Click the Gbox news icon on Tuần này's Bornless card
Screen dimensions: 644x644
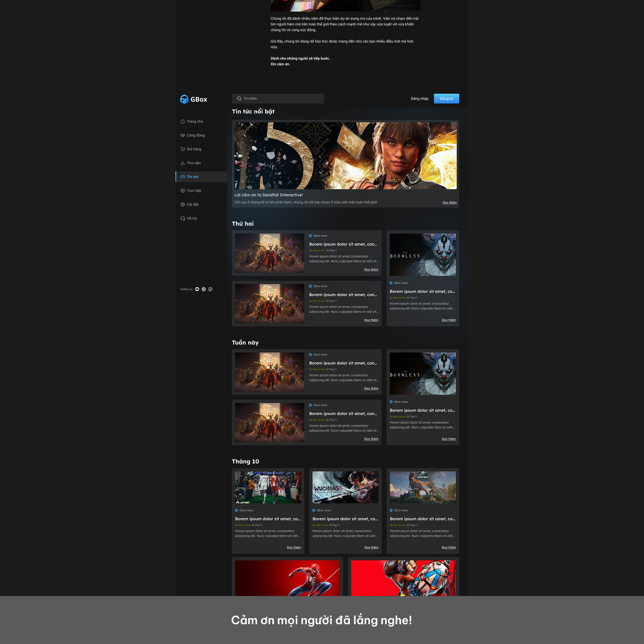point(391,401)
